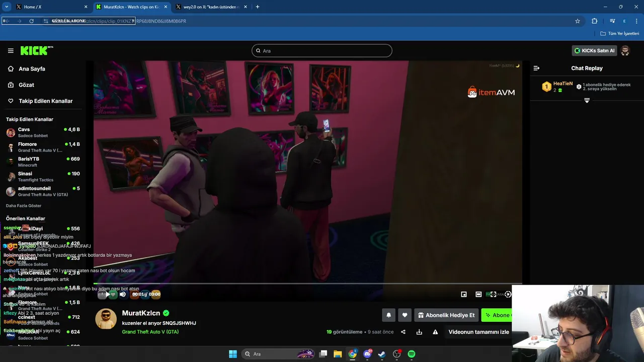This screenshot has width=644, height=362.
Task: Click the KICKs Satın Al button
Action: point(594,51)
